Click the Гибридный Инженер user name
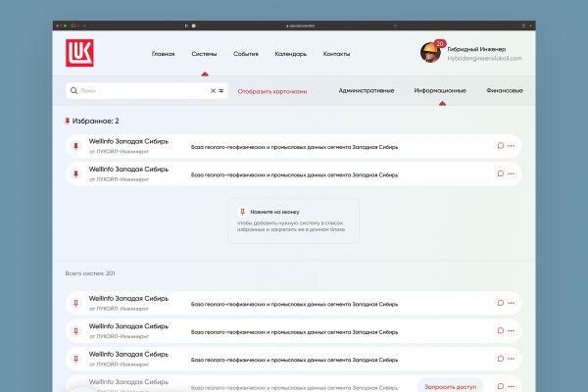This screenshot has width=588, height=392. (476, 49)
